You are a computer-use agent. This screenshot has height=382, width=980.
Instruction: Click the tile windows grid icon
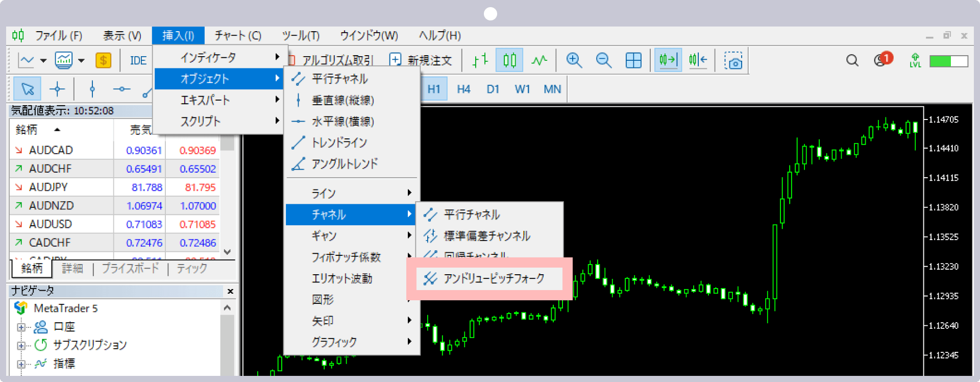pos(633,60)
